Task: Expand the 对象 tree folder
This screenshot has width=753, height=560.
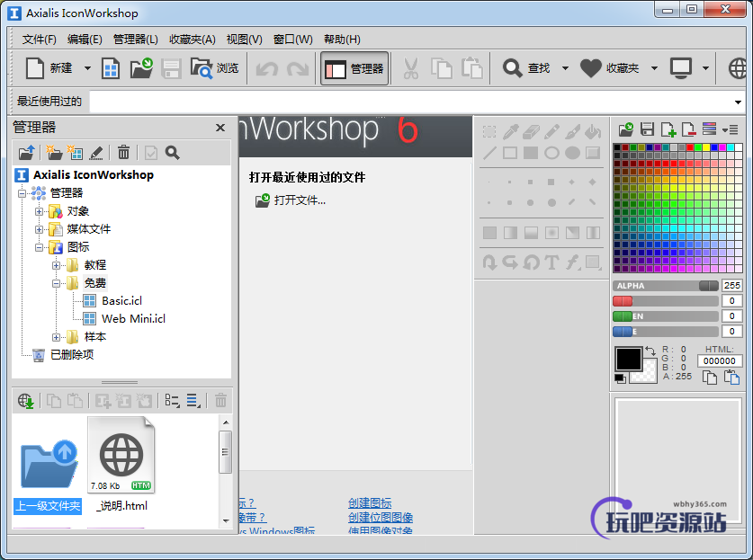Action: (x=39, y=211)
